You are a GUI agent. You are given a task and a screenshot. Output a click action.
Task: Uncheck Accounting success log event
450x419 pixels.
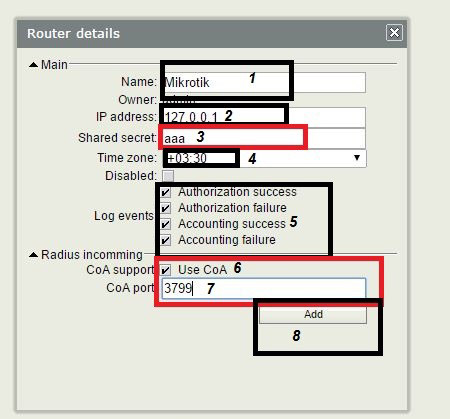(166, 224)
